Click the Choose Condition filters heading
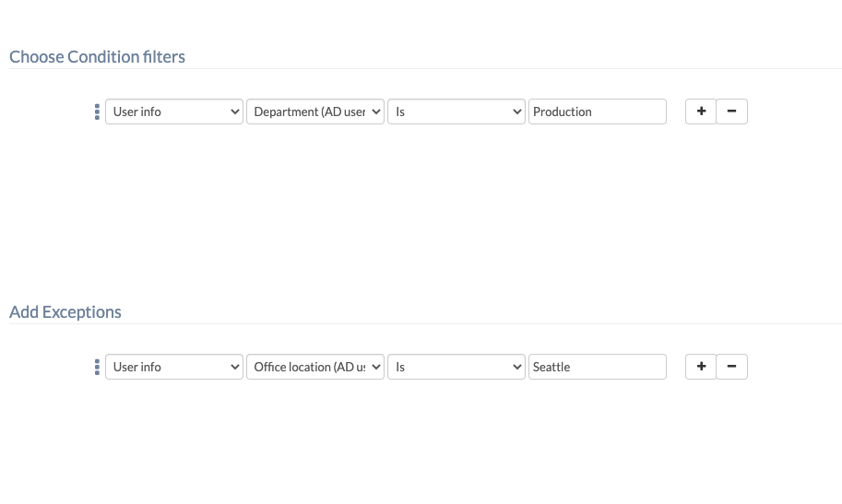This screenshot has height=504, width=842. [x=97, y=56]
